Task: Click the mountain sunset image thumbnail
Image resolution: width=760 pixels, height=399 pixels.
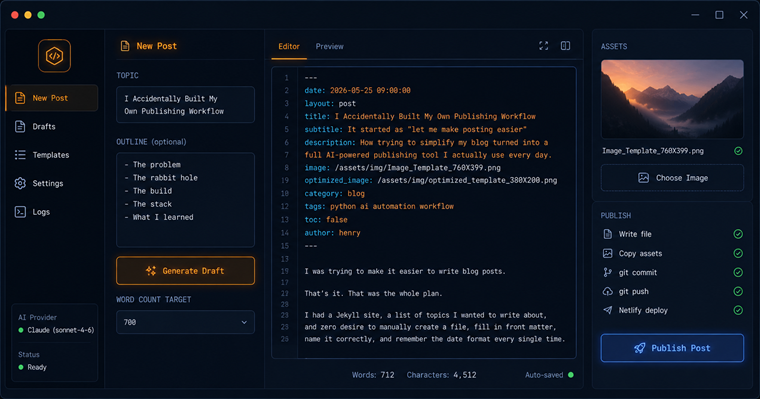Action: (x=672, y=99)
